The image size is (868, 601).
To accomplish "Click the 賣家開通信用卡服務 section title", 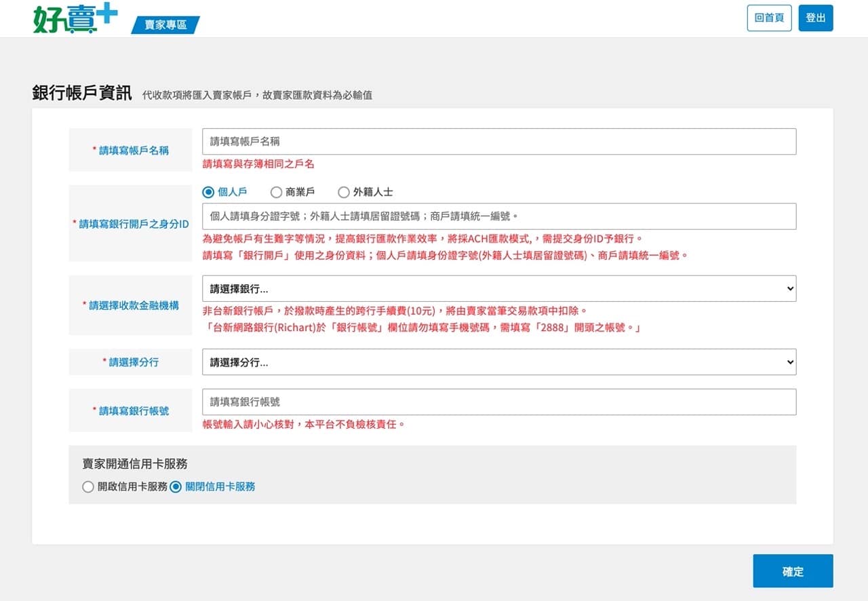I will click(135, 464).
